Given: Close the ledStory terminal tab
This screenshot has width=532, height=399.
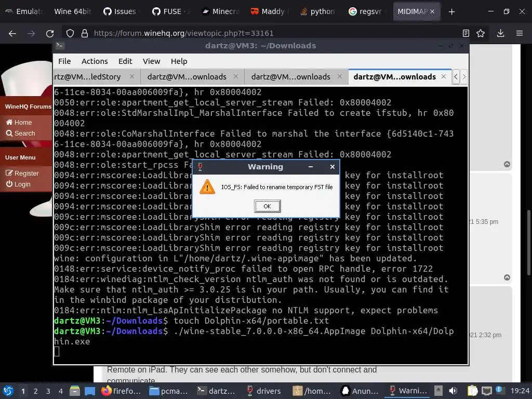Looking at the screenshot, I should click(132, 77).
